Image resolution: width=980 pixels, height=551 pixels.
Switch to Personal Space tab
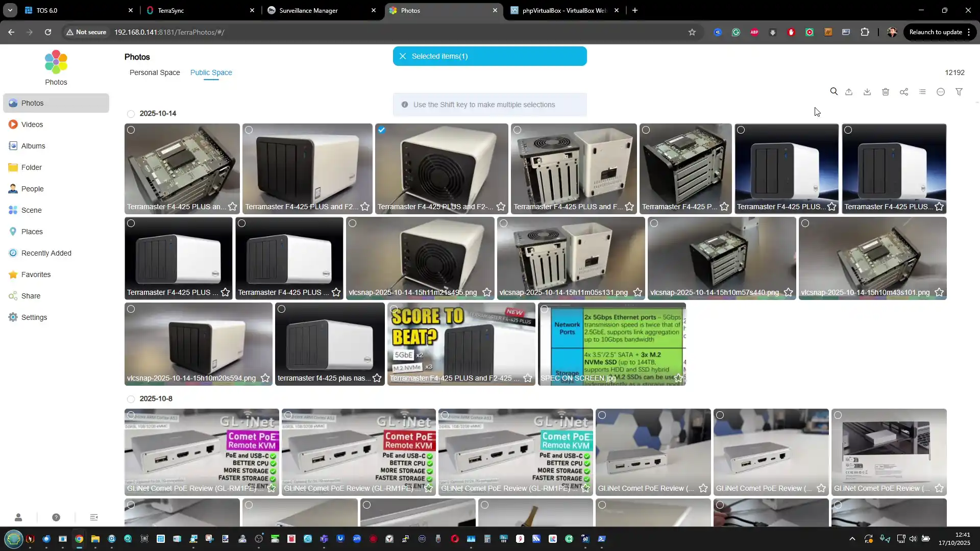coord(155,72)
